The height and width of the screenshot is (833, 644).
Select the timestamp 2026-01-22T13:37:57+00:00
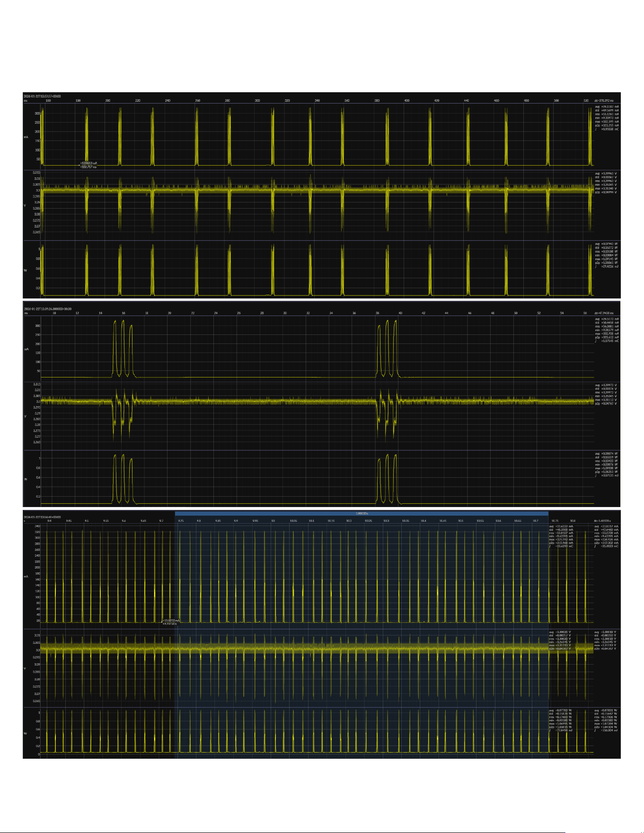[x=42, y=96]
